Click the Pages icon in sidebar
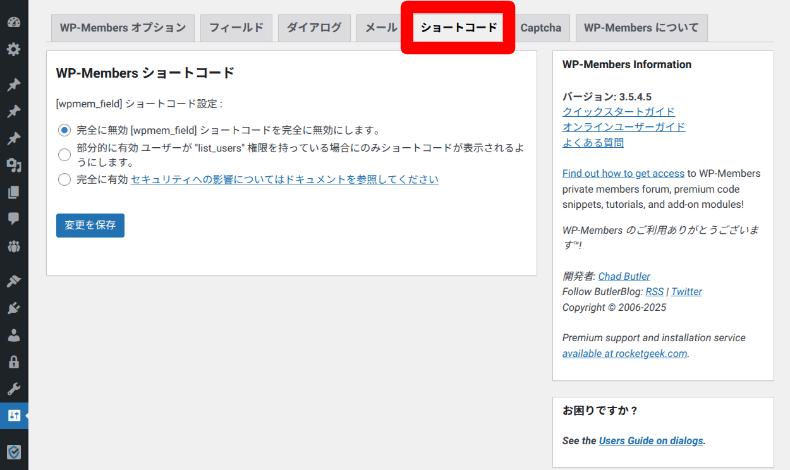 (x=14, y=192)
